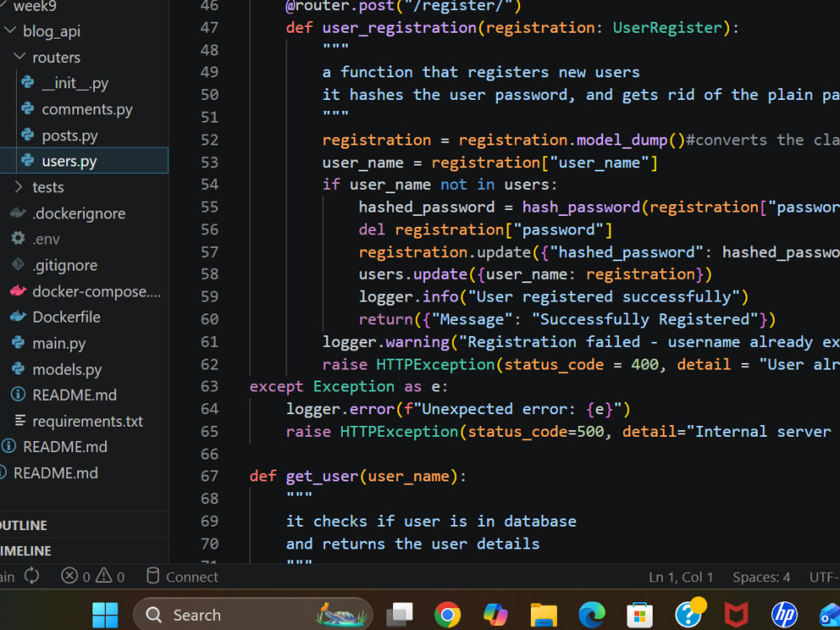840x630 pixels.
Task: Open comments.py in routers
Action: click(x=87, y=109)
